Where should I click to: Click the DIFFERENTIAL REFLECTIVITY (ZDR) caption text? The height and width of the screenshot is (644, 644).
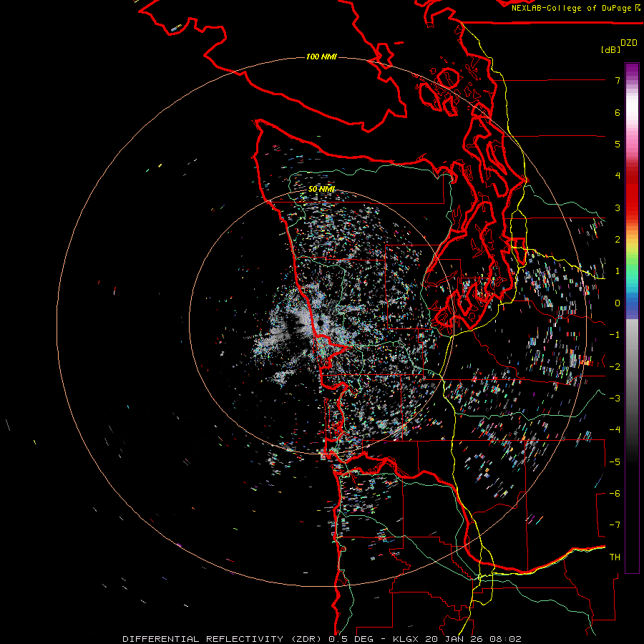coord(222,639)
